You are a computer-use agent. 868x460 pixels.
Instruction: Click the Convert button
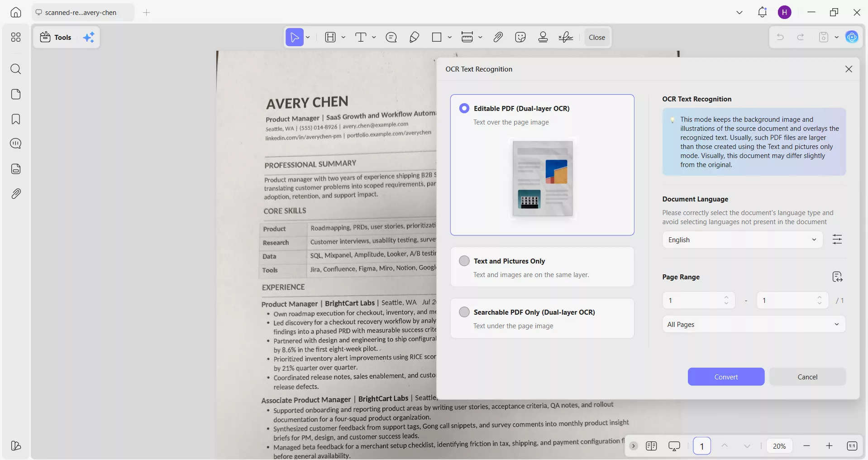(726, 377)
